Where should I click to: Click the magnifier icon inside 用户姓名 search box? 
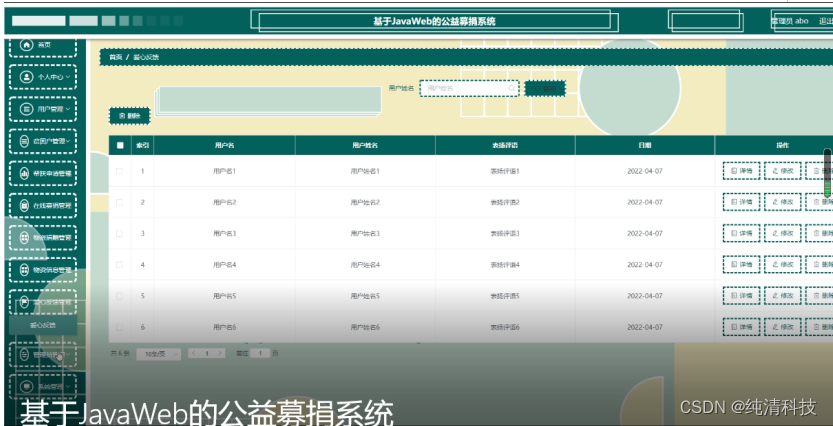[512, 88]
